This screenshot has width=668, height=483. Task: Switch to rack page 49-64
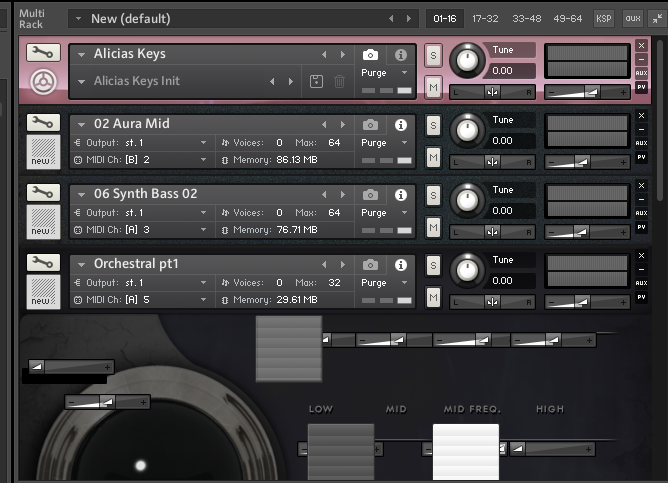click(x=567, y=19)
